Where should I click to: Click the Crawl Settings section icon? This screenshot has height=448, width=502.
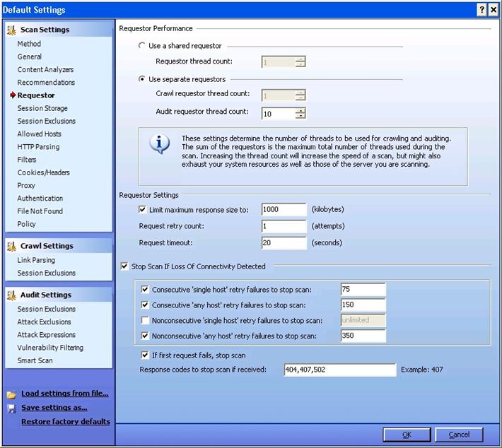pyautogui.click(x=12, y=246)
